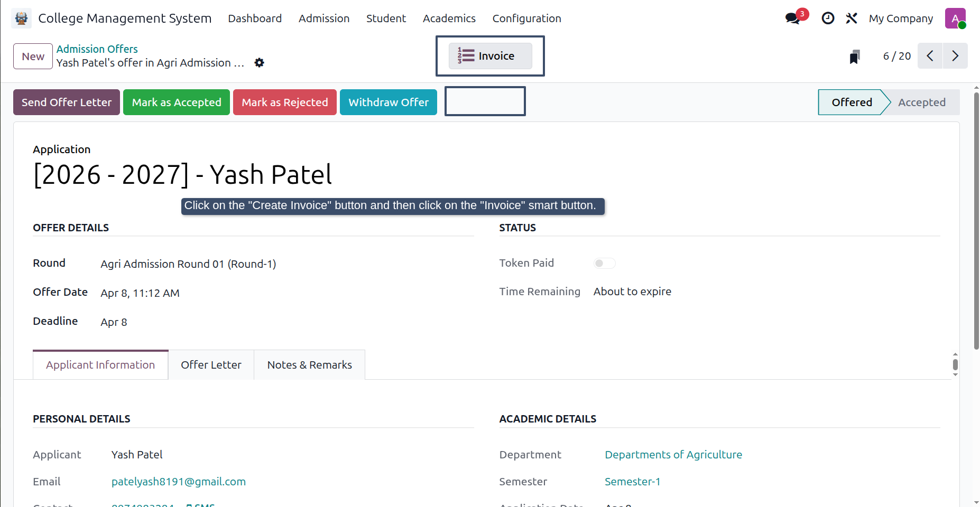Viewport: 980px width, 507px height.
Task: Select the Accepted status stage
Action: (x=922, y=102)
